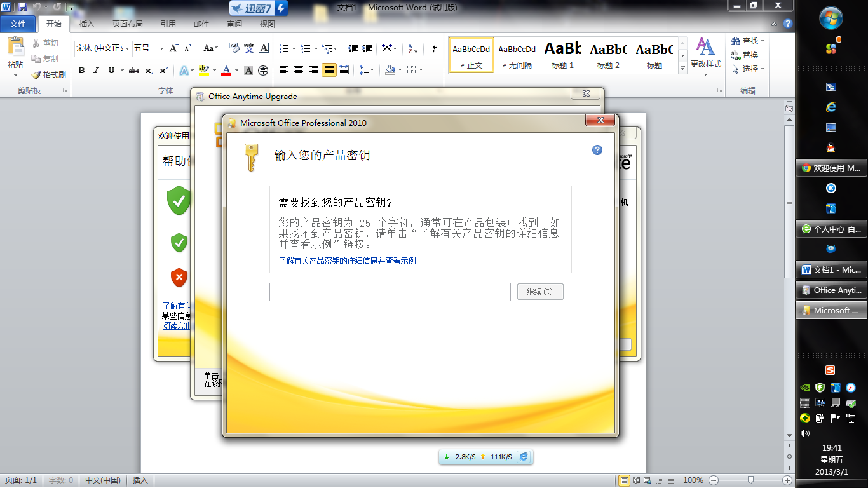Switch to the 插入 (Insert) tab
Viewport: 868px width, 488px height.
coord(86,24)
